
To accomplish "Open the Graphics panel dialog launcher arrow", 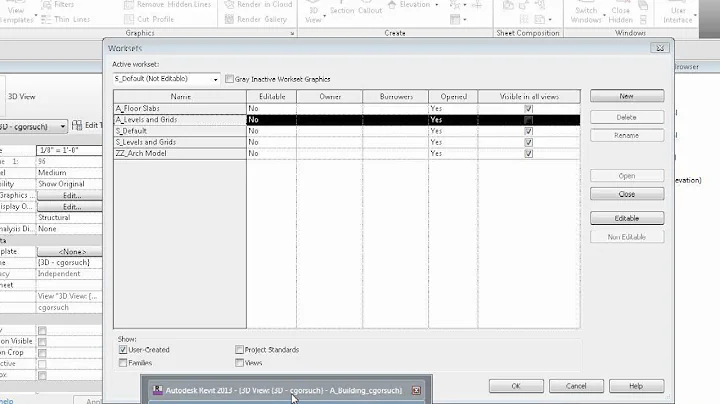I will (292, 33).
